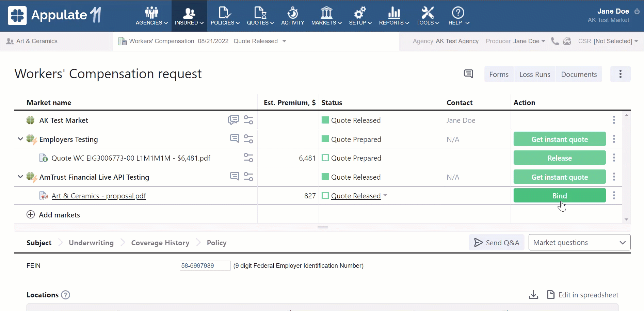Open messages icon for AmTrust Financial
The image size is (644, 311).
click(235, 176)
